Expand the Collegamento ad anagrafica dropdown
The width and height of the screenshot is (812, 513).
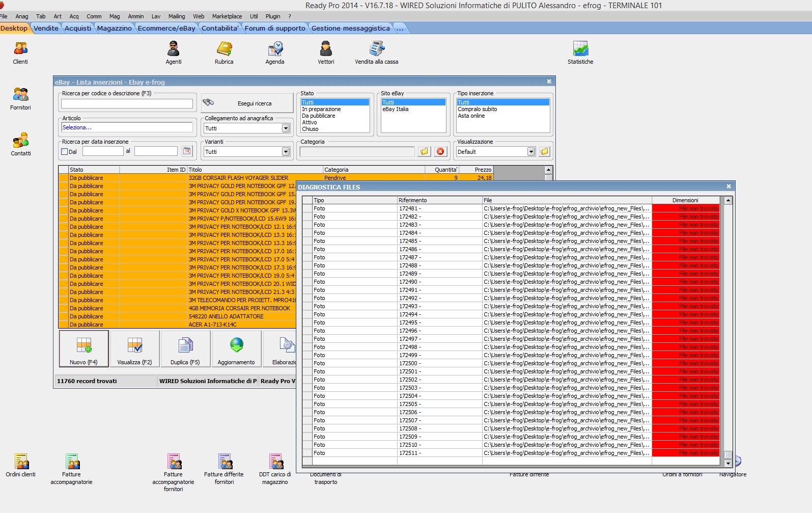[286, 128]
